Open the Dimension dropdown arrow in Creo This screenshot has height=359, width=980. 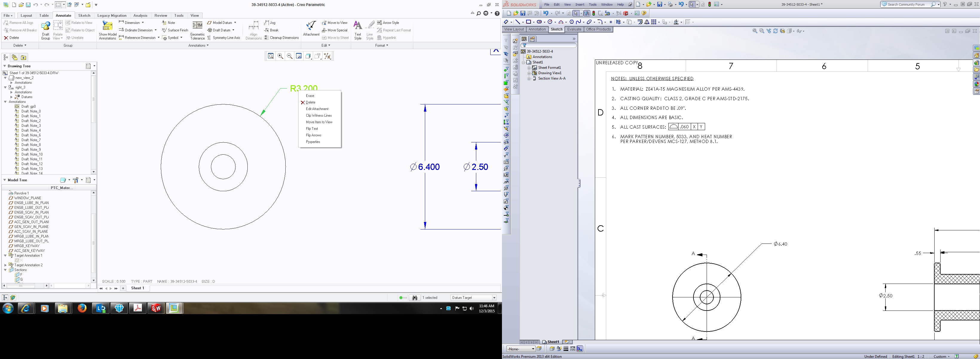click(x=143, y=23)
